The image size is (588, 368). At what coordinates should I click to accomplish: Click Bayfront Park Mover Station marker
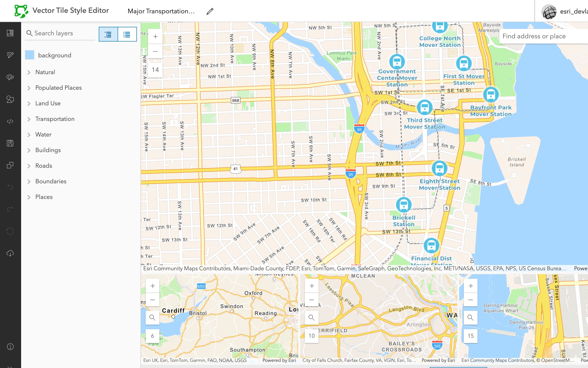coord(491,95)
